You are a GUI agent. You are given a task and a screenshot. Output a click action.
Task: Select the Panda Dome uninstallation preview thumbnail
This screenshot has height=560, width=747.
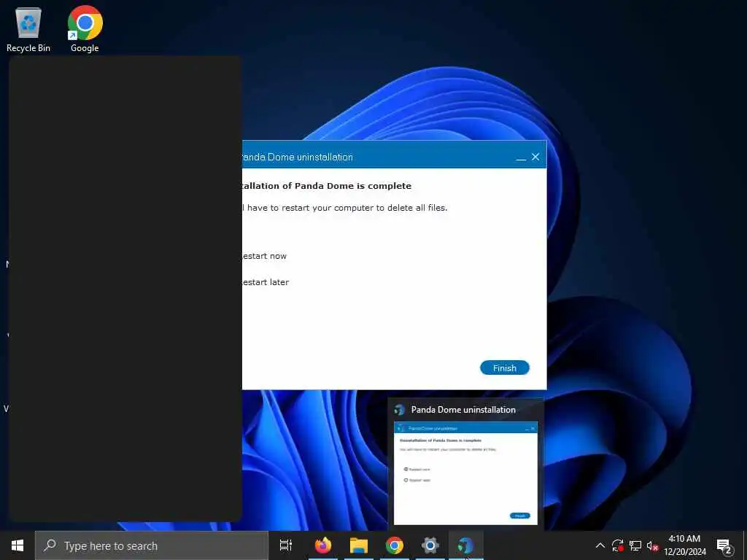point(465,472)
